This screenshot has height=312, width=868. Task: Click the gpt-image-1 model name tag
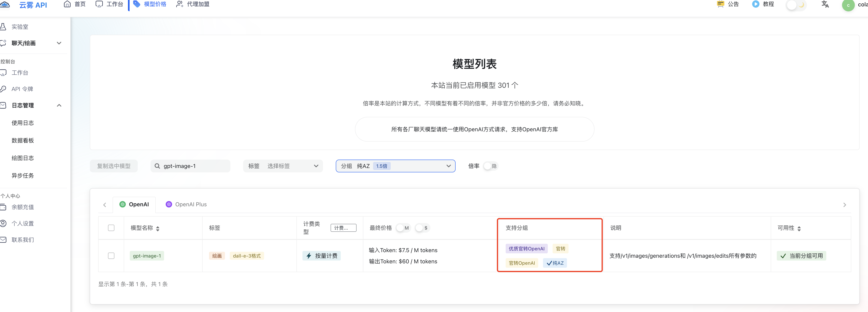click(x=147, y=256)
